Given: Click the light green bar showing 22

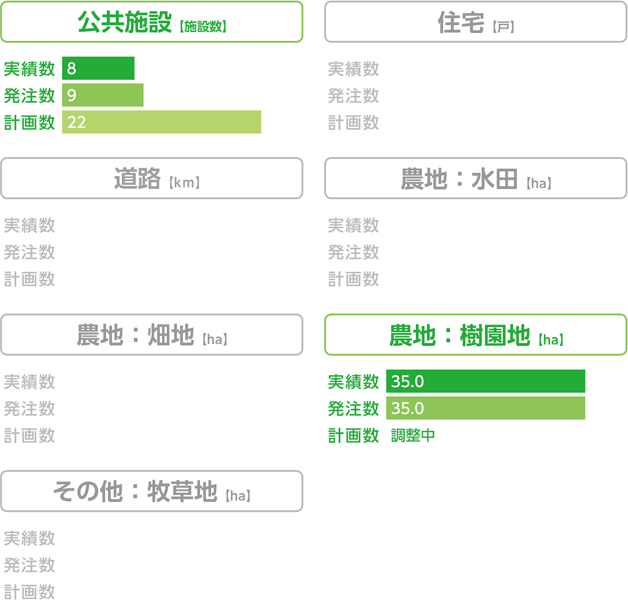Looking at the screenshot, I should click(x=161, y=122).
